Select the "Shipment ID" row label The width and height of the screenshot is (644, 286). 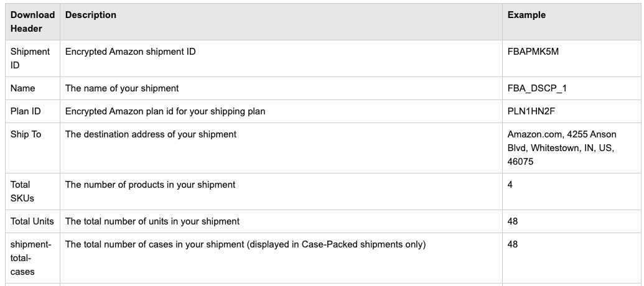pyautogui.click(x=30, y=58)
